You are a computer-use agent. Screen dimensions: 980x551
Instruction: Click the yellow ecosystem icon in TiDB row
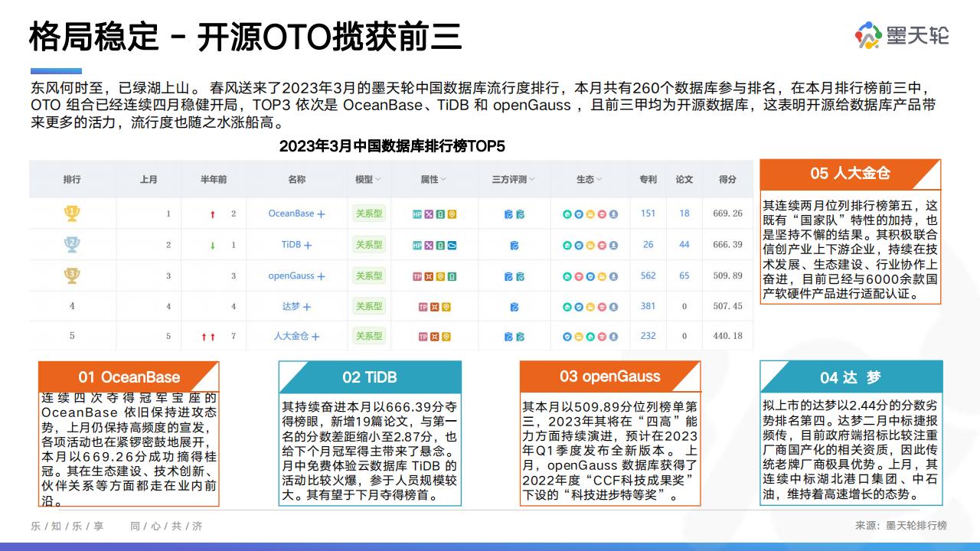[x=590, y=245]
